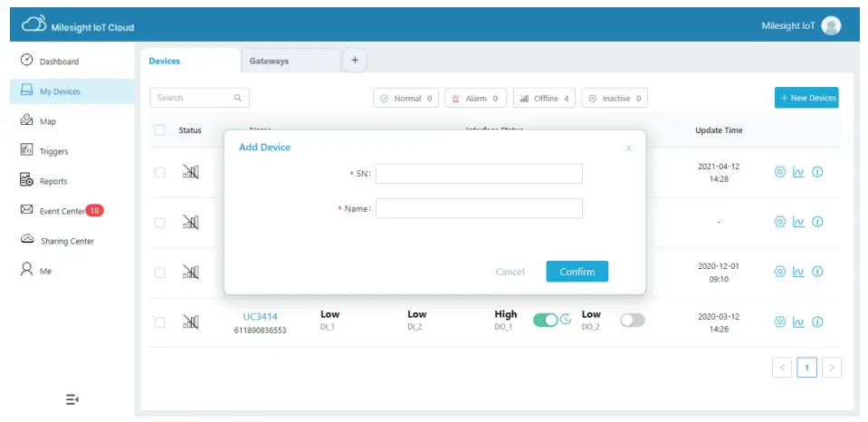Click offline signal icon in 2021-04-12 row

pos(190,172)
